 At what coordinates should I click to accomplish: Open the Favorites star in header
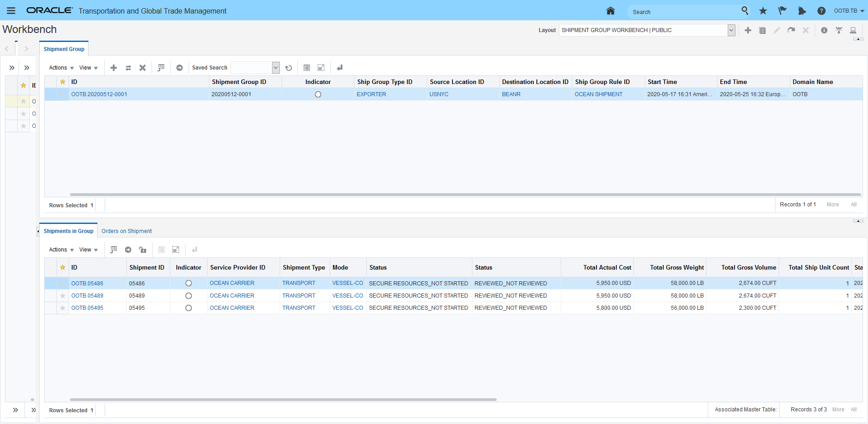[763, 11]
